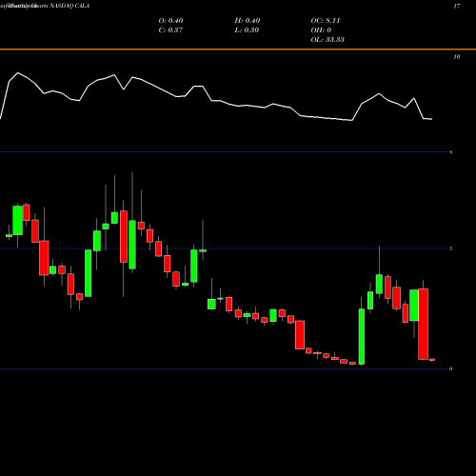Click the 'NASDAQ CALA' chart title
Image resolution: width=476 pixels, height=476 pixels.
[69, 6]
